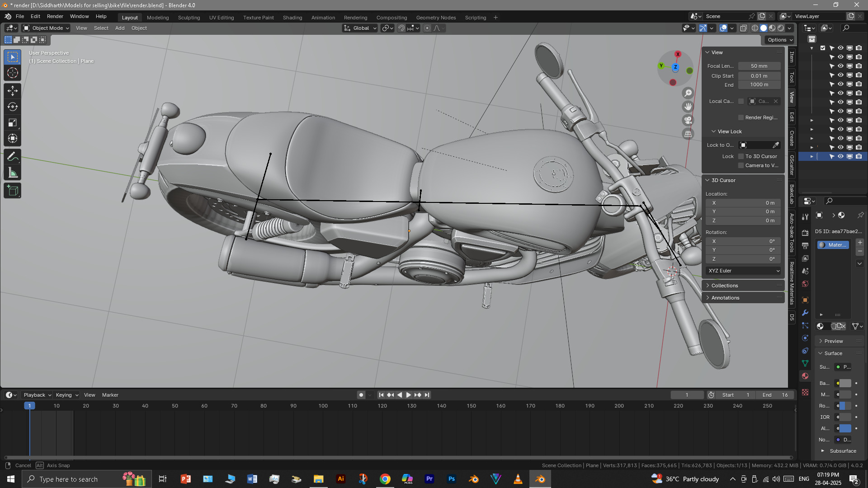Select the Measure tool
This screenshot has height=488, width=868.
(x=13, y=173)
